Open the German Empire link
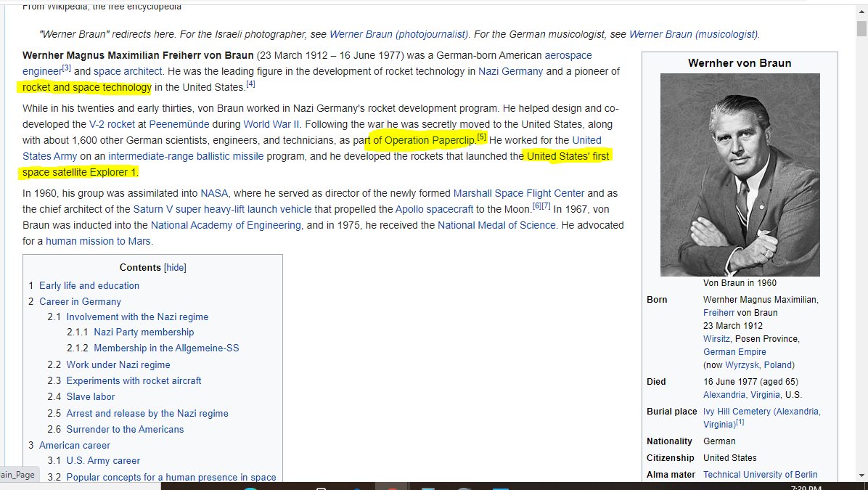 734,353
